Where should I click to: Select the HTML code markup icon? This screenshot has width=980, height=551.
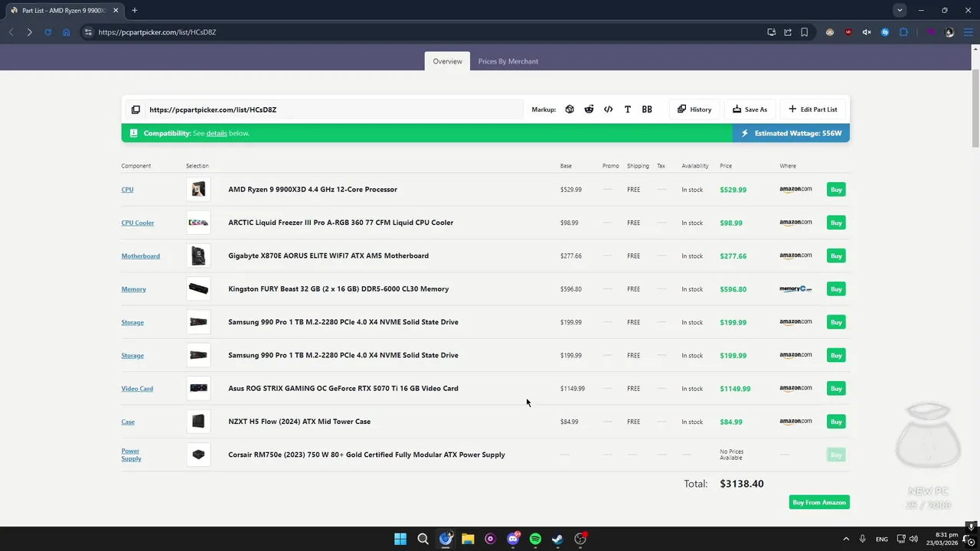[608, 109]
